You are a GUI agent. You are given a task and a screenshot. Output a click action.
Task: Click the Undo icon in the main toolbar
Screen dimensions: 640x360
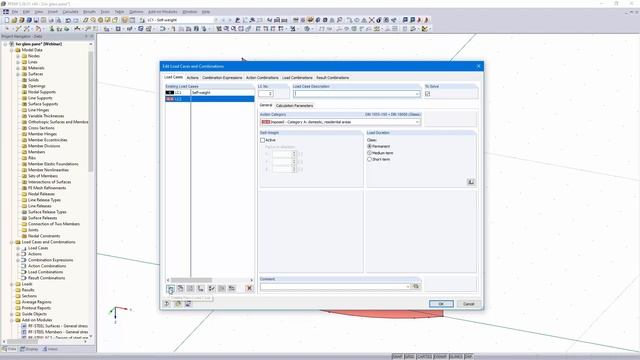click(x=68, y=20)
